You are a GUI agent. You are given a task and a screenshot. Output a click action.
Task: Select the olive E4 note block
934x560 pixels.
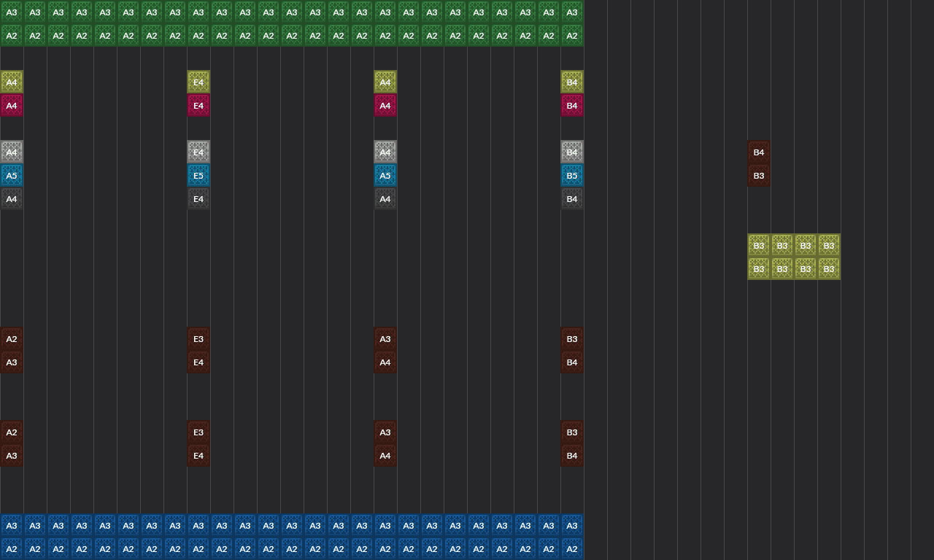tap(198, 82)
